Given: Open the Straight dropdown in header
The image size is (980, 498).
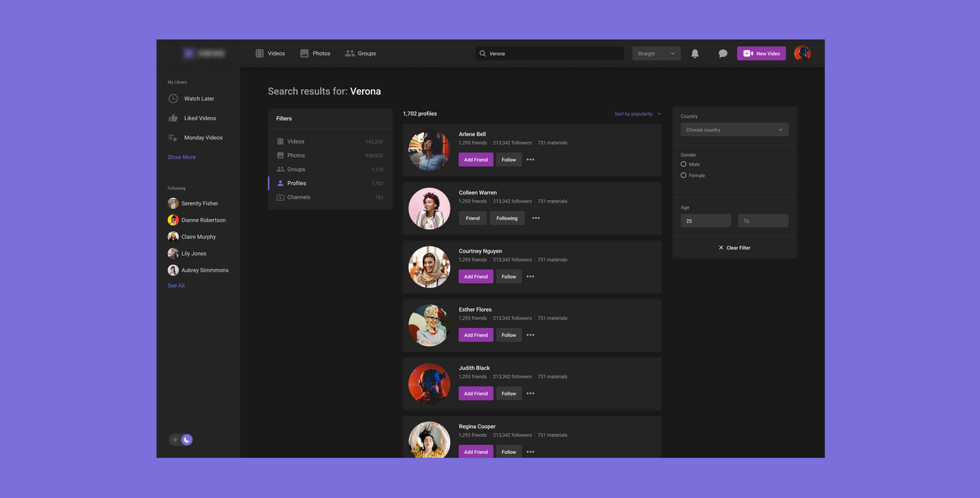Looking at the screenshot, I should coord(656,54).
